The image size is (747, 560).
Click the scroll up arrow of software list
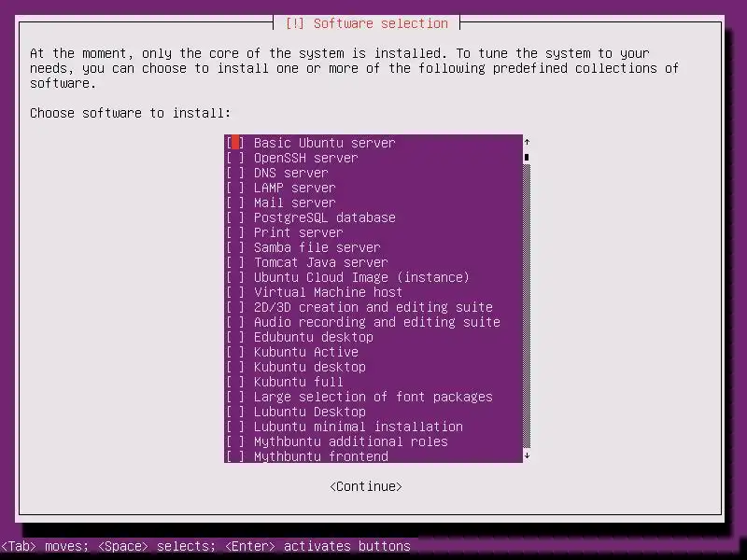(x=527, y=142)
